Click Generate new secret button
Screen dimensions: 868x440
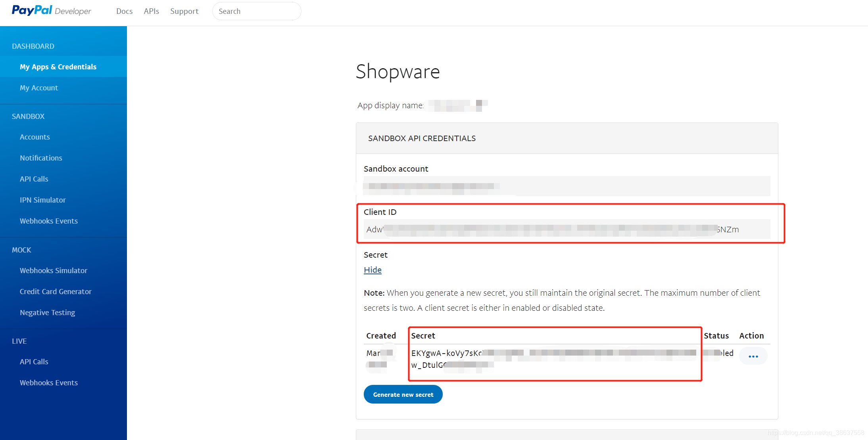(403, 394)
